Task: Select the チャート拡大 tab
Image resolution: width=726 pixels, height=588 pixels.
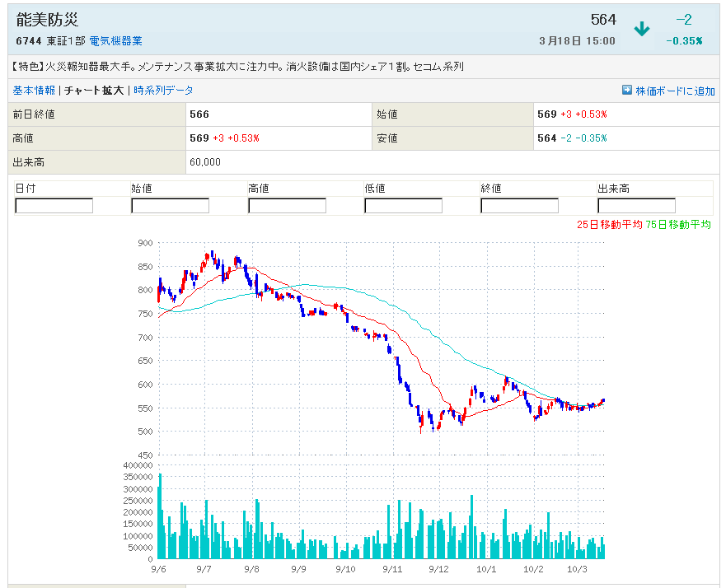Action: [x=94, y=91]
